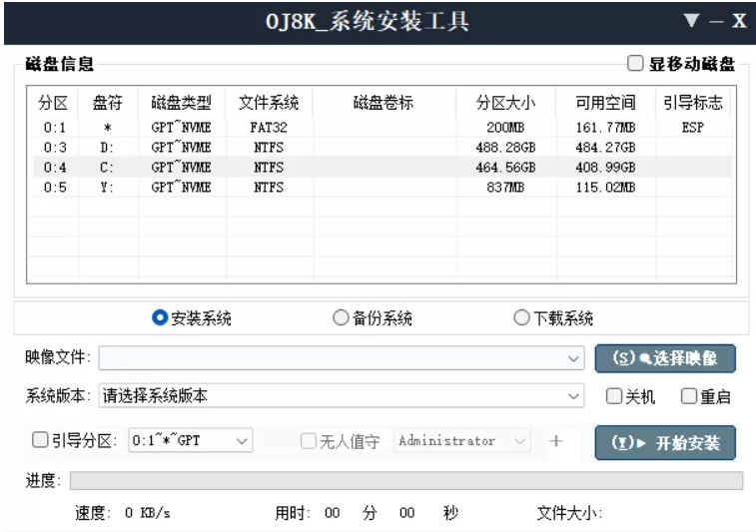756x532 pixels.
Task: Minimize the OJ8K installer window
Action: [x=716, y=22]
